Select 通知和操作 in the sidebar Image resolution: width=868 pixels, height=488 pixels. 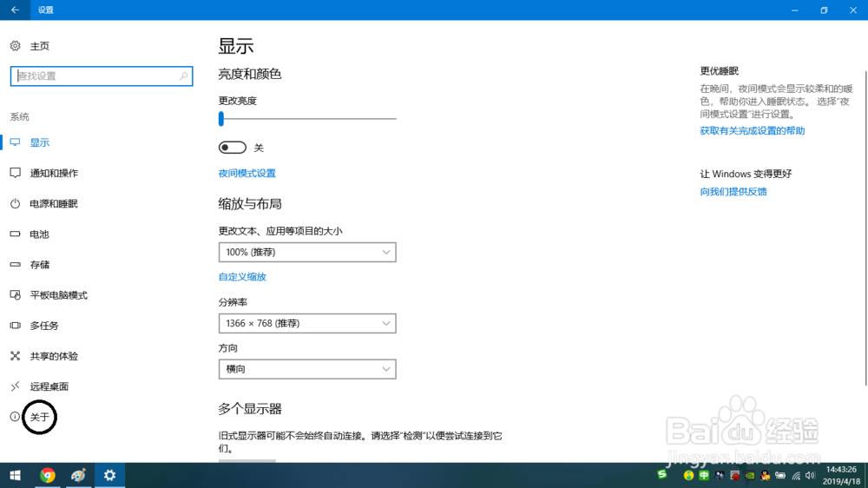point(54,173)
